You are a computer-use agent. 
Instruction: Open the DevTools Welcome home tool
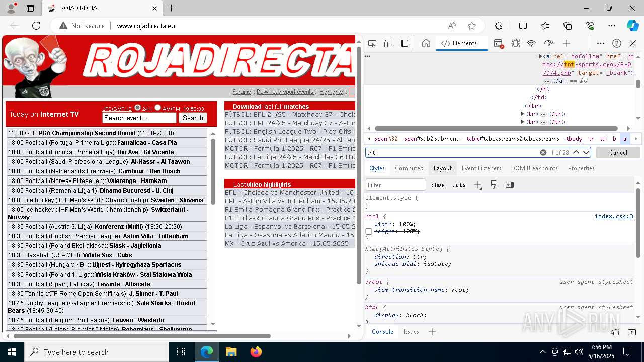[x=426, y=43]
